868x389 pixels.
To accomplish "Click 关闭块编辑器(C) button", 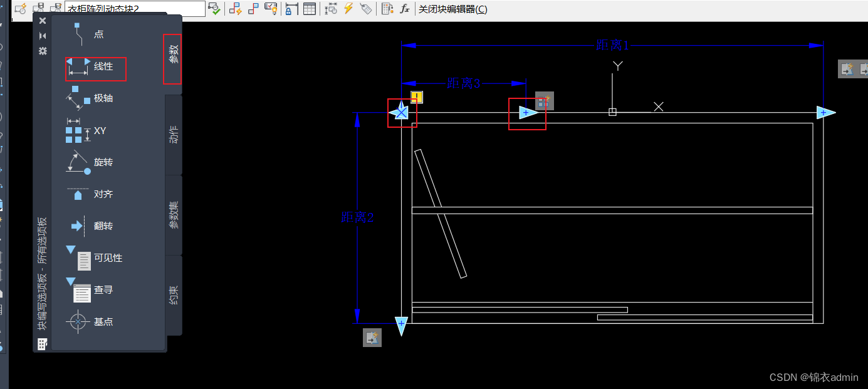I will [x=453, y=9].
